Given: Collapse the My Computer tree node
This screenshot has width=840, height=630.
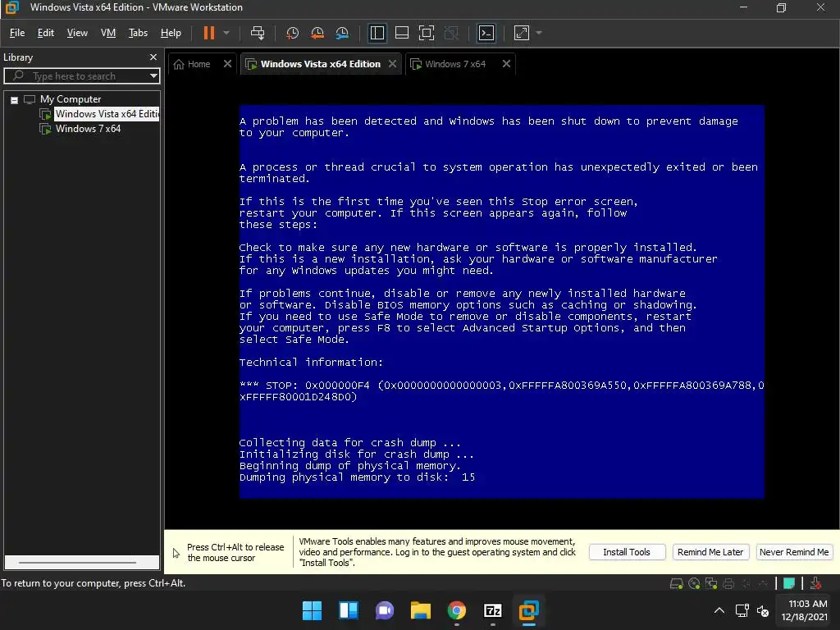Looking at the screenshot, I should pyautogui.click(x=15, y=99).
